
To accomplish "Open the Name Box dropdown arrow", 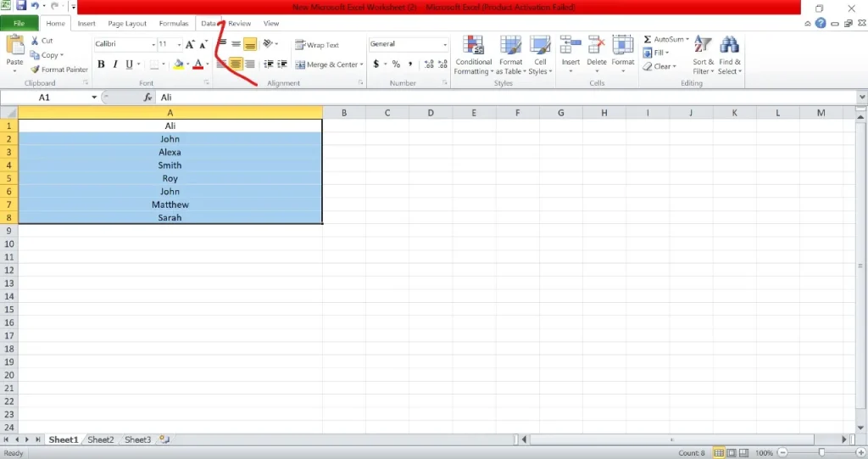I will 94,97.
